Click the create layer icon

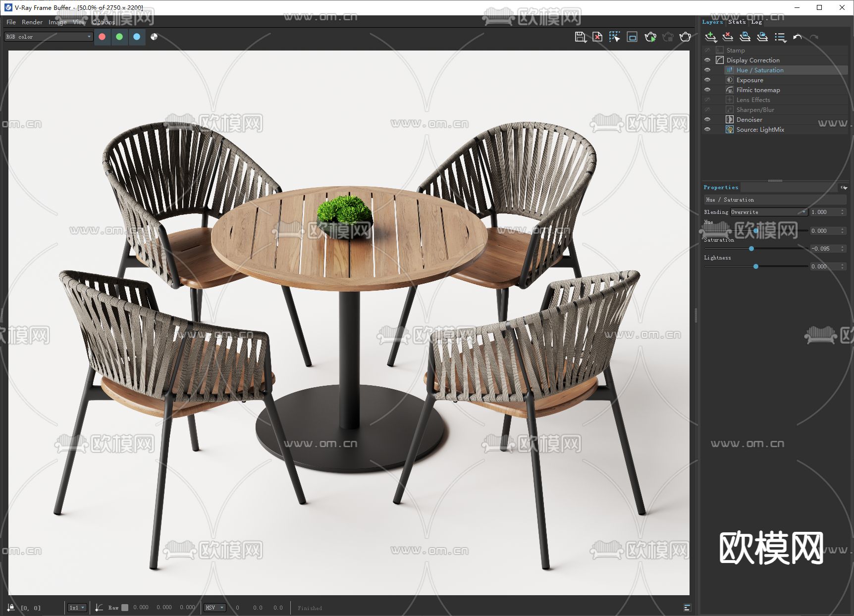pyautogui.click(x=710, y=37)
